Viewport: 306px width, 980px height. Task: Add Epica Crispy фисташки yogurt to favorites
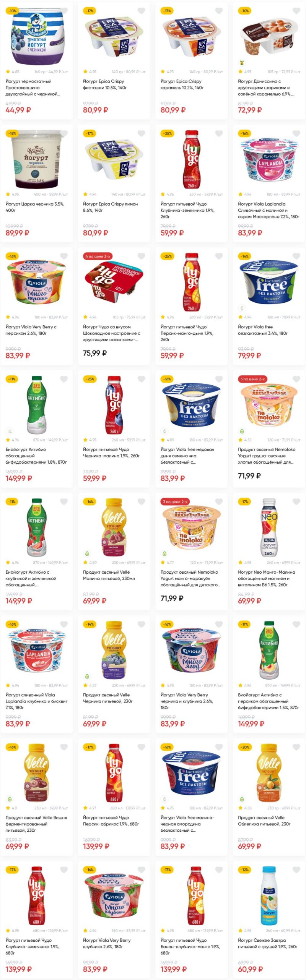click(141, 11)
